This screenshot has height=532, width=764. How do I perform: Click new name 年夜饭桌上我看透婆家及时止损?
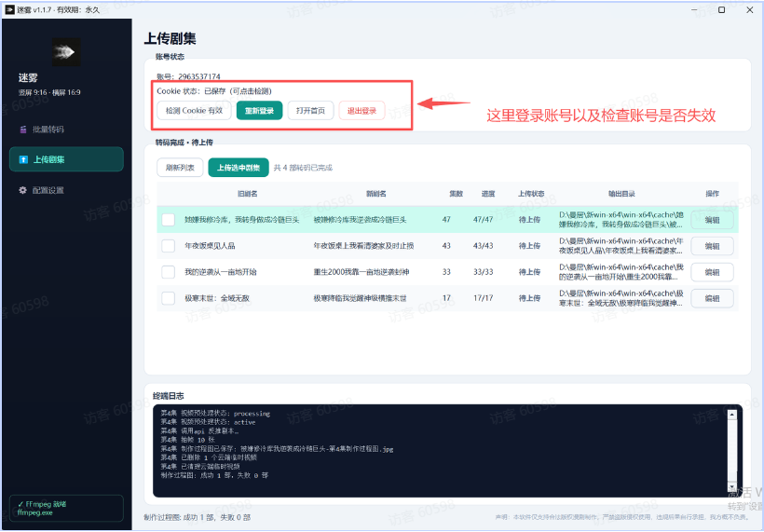pos(363,246)
